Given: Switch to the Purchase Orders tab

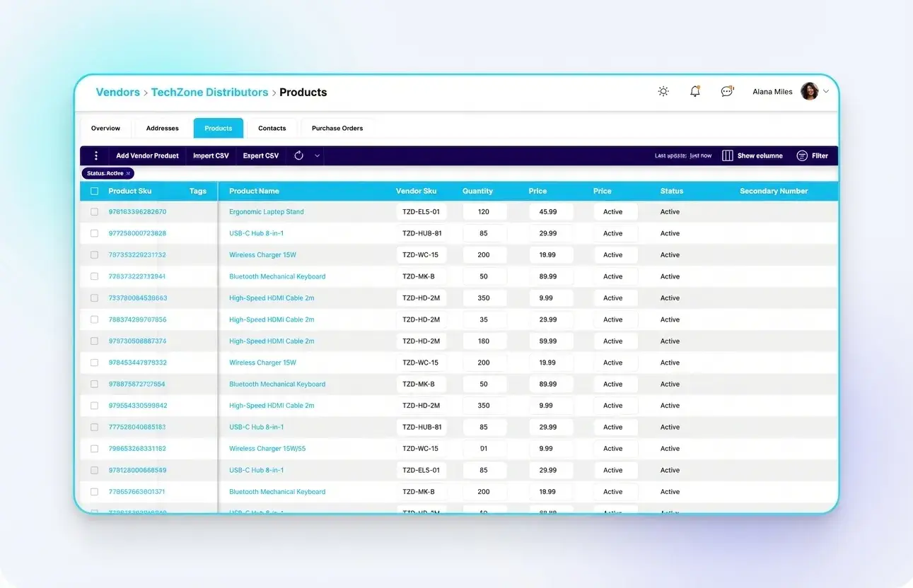Looking at the screenshot, I should click(337, 128).
